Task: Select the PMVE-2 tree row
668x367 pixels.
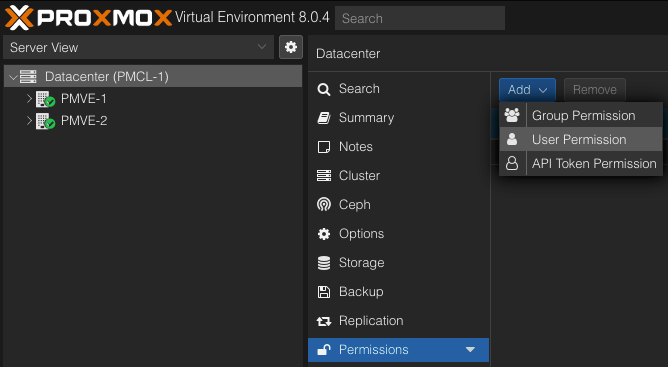Action: tap(153, 121)
